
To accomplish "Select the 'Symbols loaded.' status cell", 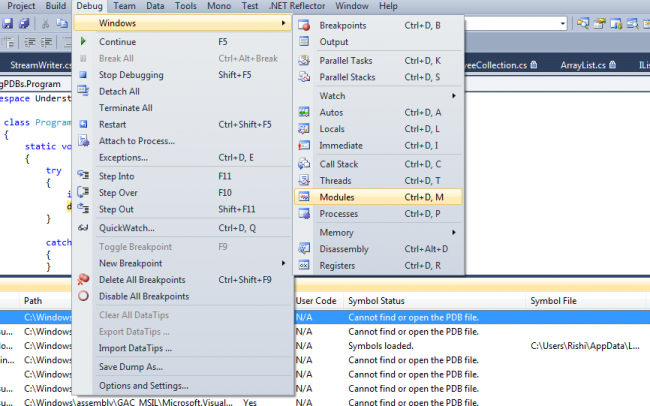I will point(381,346).
